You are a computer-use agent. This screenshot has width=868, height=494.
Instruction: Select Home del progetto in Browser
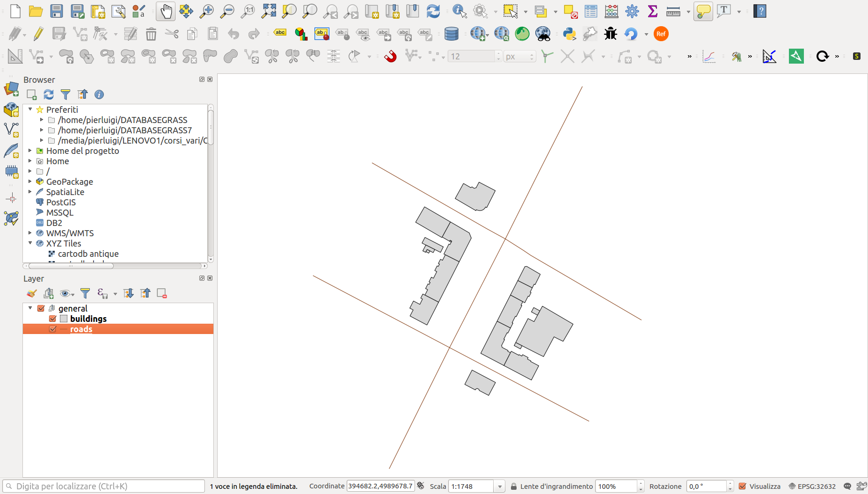pyautogui.click(x=82, y=151)
